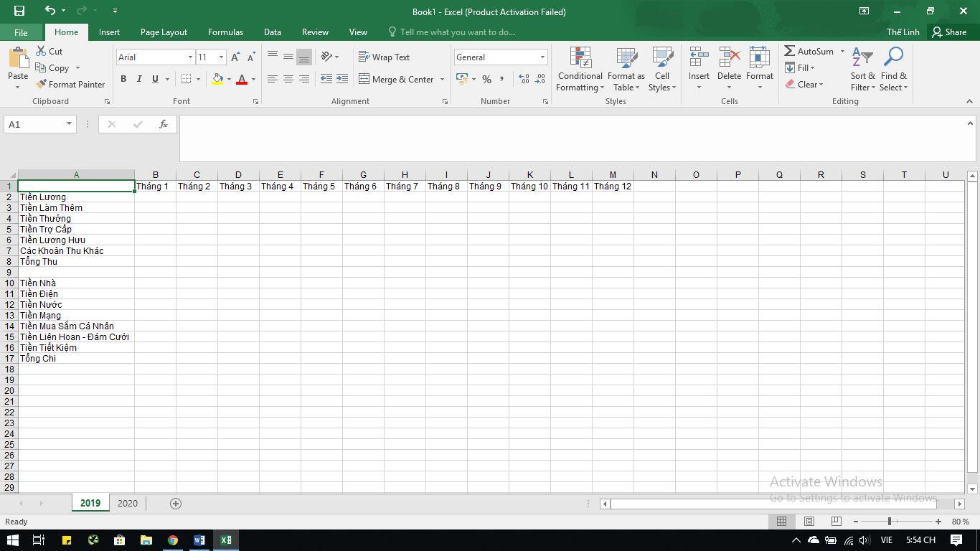980x551 pixels.
Task: Expand the font name Arial dropdown
Action: click(x=190, y=57)
